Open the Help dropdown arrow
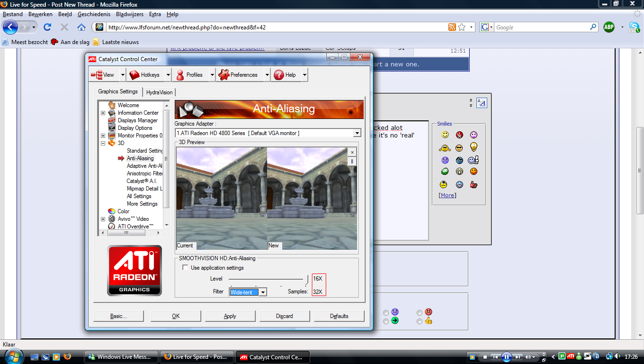Viewport: 644px width, 364px height. pos(304,75)
